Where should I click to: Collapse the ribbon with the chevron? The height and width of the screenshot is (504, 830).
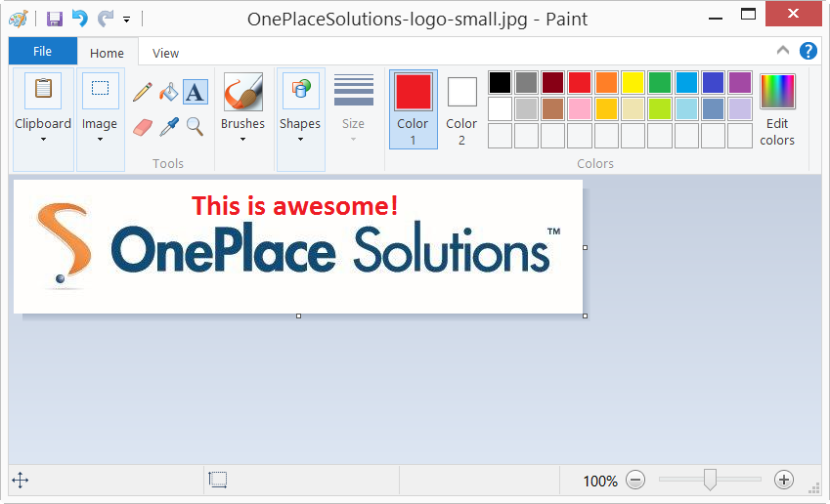click(x=783, y=51)
